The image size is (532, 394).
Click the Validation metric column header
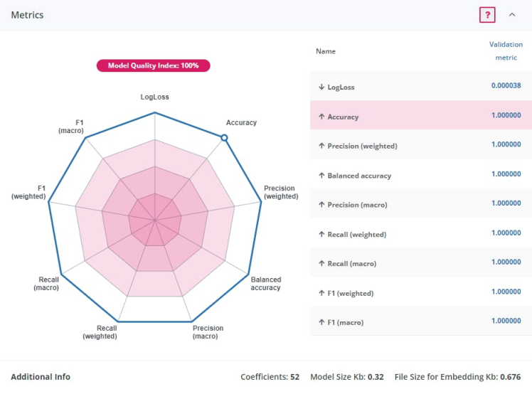point(506,50)
